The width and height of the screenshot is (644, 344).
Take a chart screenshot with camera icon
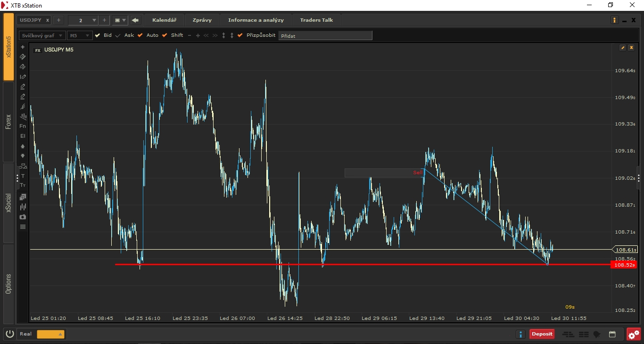(23, 217)
